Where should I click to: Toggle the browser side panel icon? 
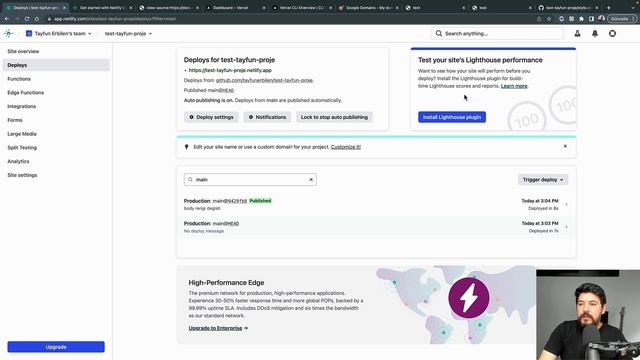(591, 19)
